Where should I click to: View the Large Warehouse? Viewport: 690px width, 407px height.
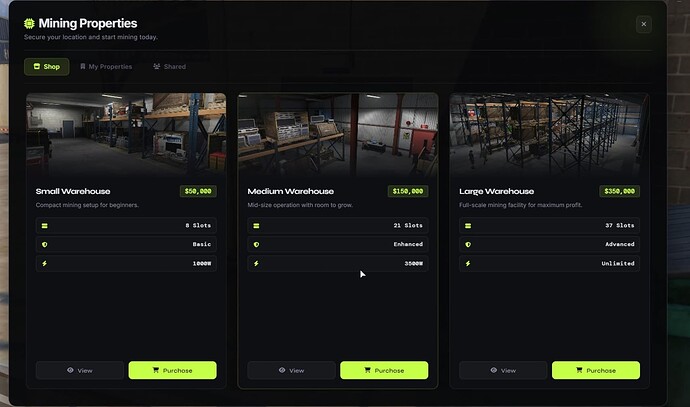tap(503, 370)
